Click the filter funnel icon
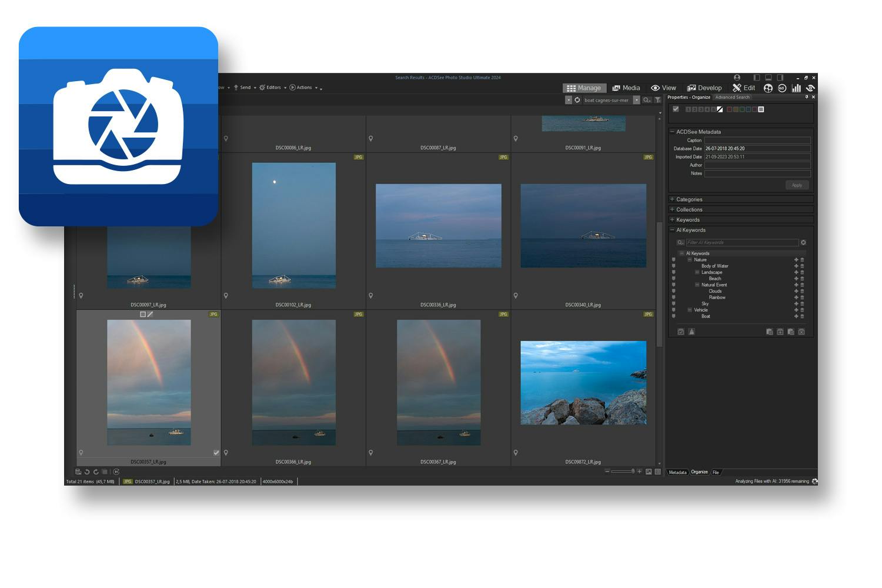The height and width of the screenshot is (588, 882). [658, 100]
